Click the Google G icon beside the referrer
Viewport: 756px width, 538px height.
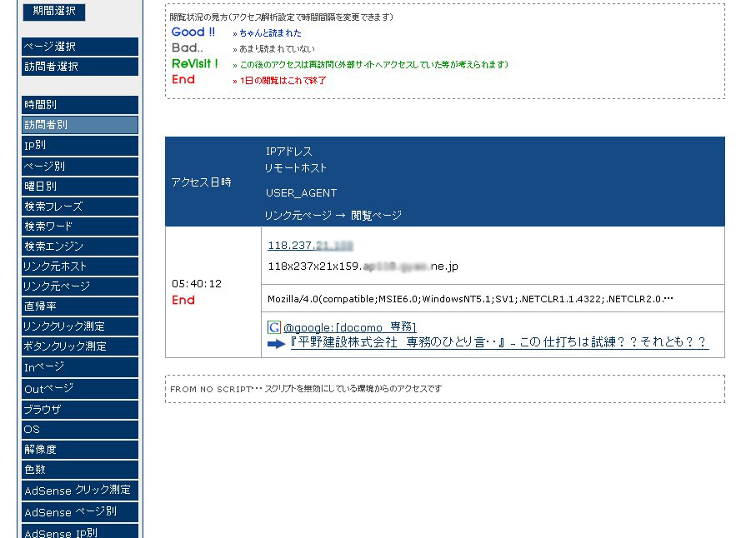[274, 327]
